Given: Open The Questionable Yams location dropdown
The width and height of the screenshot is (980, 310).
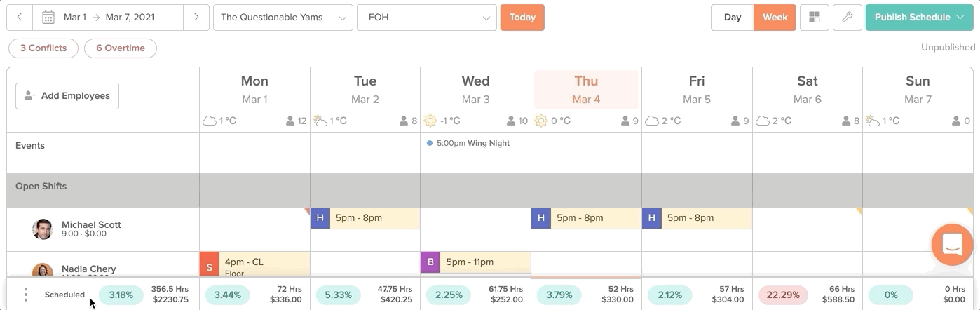Looking at the screenshot, I should click(x=283, y=18).
